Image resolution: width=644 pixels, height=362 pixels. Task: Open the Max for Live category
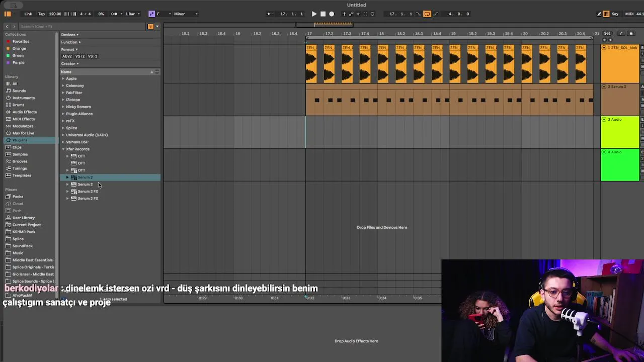click(x=23, y=133)
